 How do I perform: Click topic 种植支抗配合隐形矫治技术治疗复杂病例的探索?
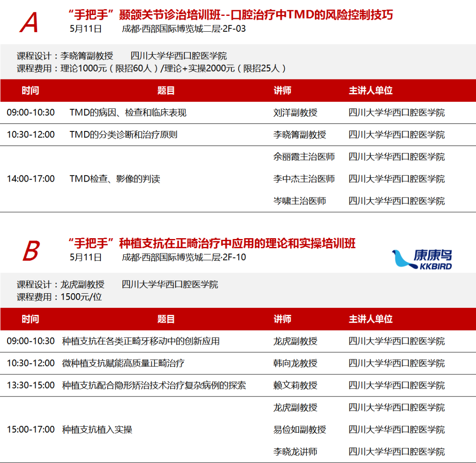tap(154, 385)
